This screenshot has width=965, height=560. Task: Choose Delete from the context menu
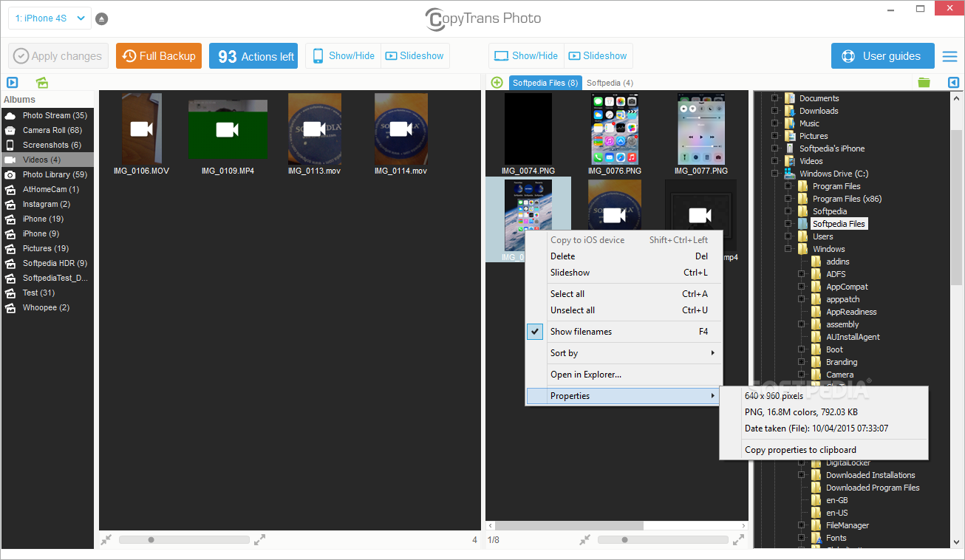tap(623, 256)
